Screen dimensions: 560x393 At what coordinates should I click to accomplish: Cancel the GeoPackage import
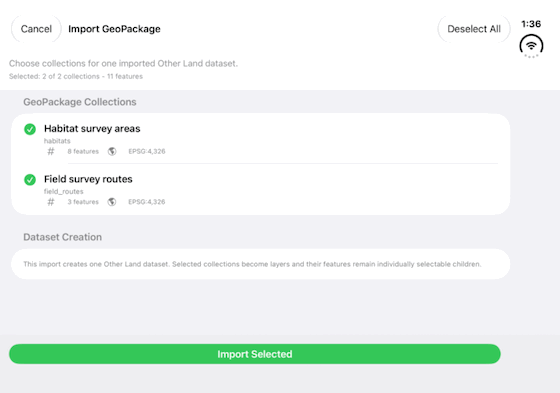[36, 29]
